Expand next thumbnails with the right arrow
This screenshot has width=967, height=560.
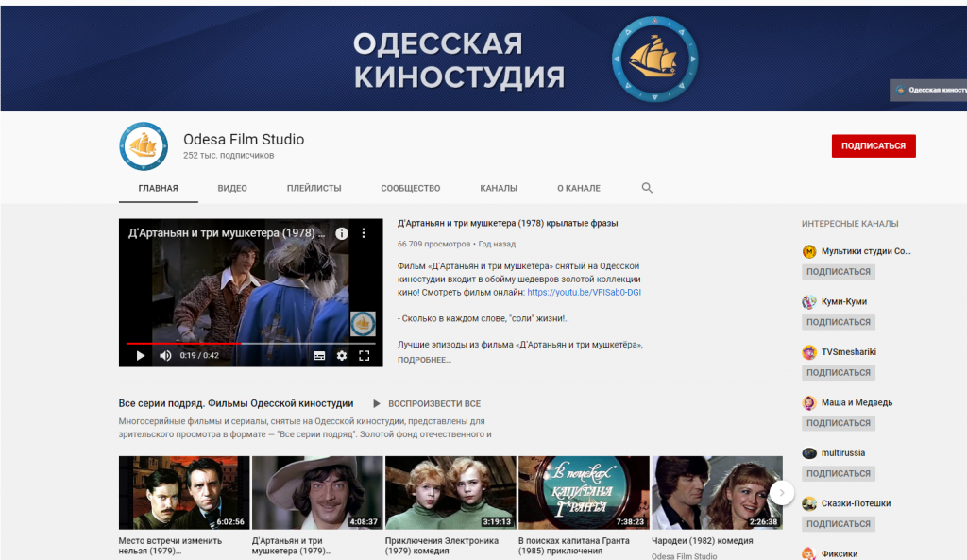[x=781, y=491]
